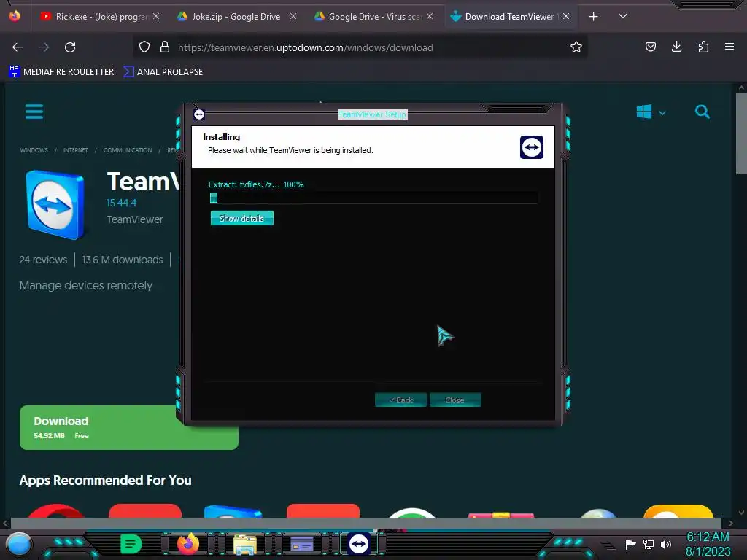The width and height of the screenshot is (747, 560).
Task: Click the TeamViewer developer name link
Action: point(135,219)
